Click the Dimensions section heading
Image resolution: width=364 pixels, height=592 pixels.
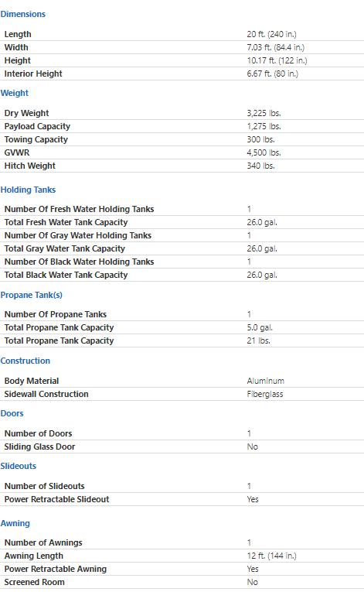(x=22, y=14)
